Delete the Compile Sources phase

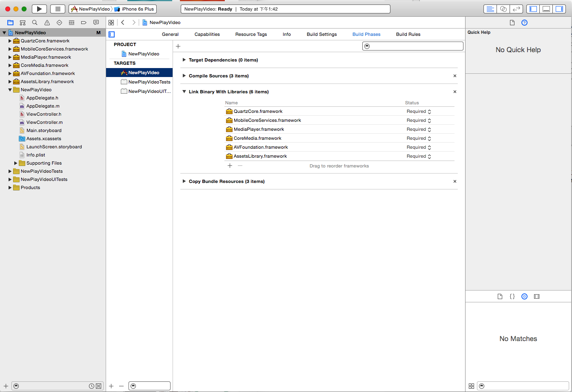point(455,76)
